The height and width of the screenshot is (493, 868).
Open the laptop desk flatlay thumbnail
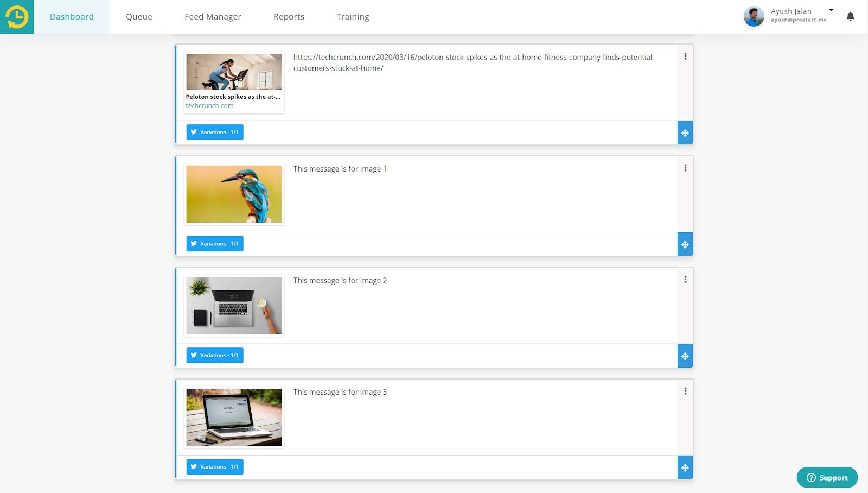234,306
